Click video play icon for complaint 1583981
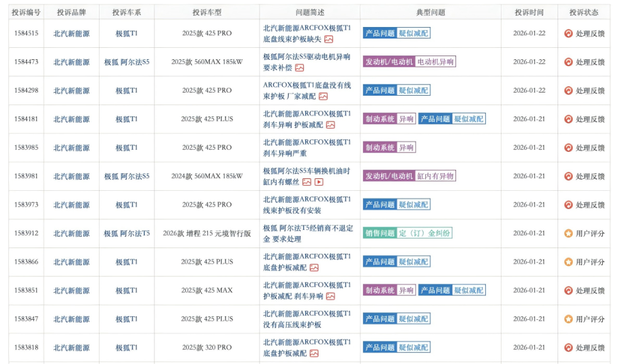 point(319,182)
